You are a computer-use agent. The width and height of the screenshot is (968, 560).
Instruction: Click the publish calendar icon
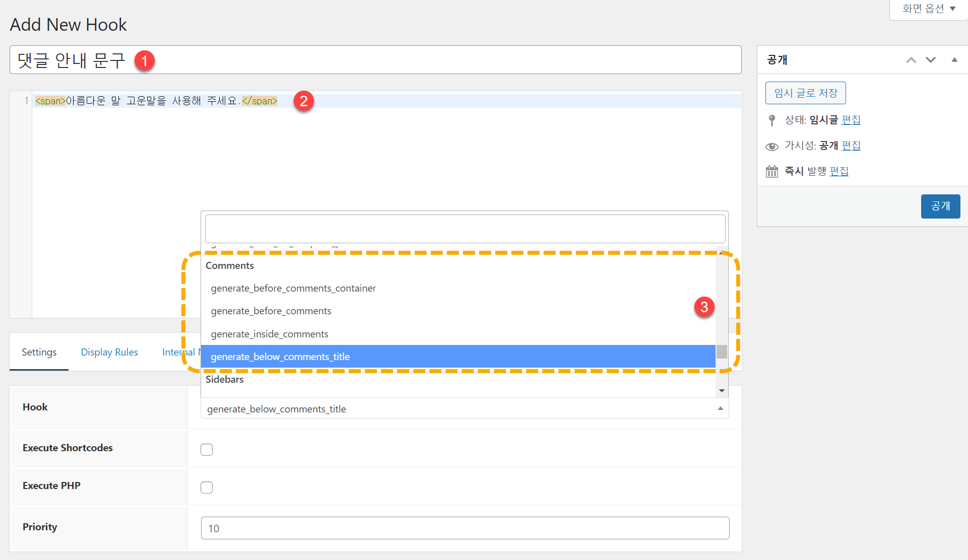(x=771, y=172)
